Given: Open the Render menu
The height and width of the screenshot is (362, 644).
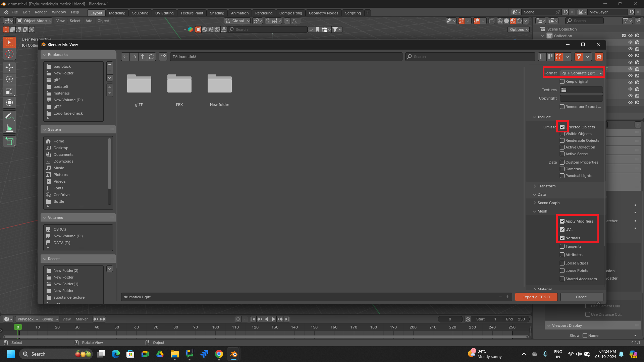Looking at the screenshot, I should [41, 12].
